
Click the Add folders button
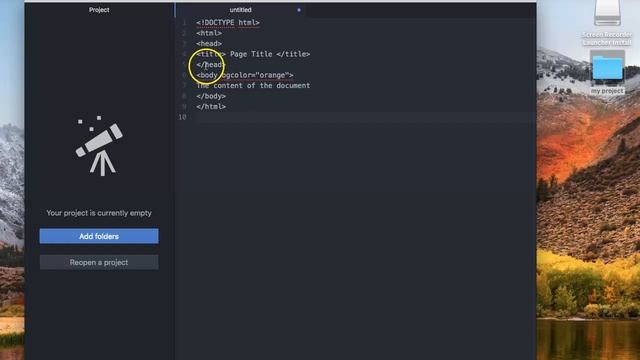click(x=99, y=236)
